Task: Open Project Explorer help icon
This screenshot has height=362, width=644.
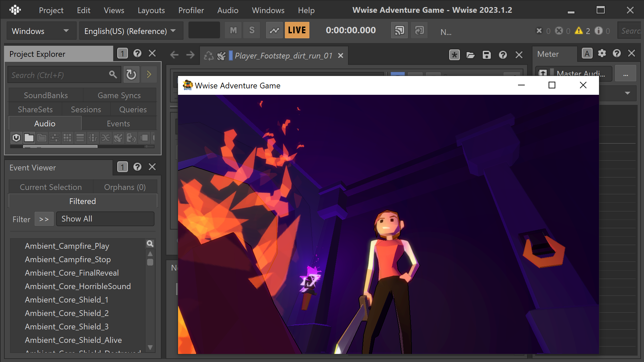Action: pos(137,53)
